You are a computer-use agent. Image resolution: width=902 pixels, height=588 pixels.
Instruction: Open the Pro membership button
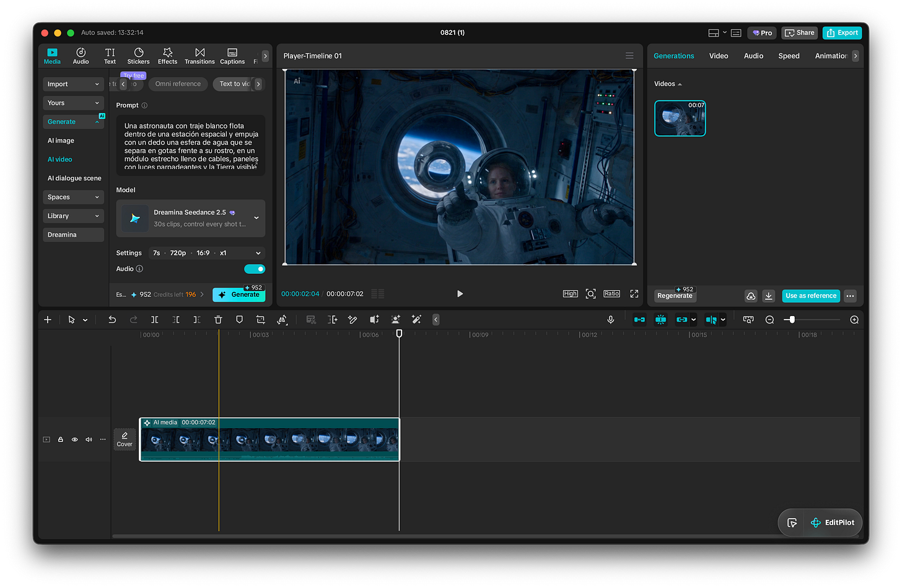point(762,33)
